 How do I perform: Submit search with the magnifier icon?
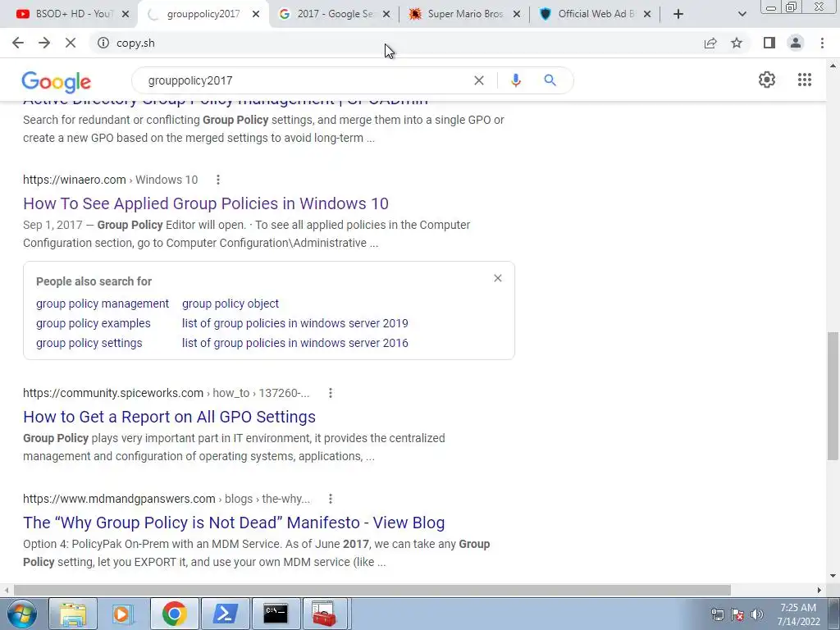(x=550, y=80)
